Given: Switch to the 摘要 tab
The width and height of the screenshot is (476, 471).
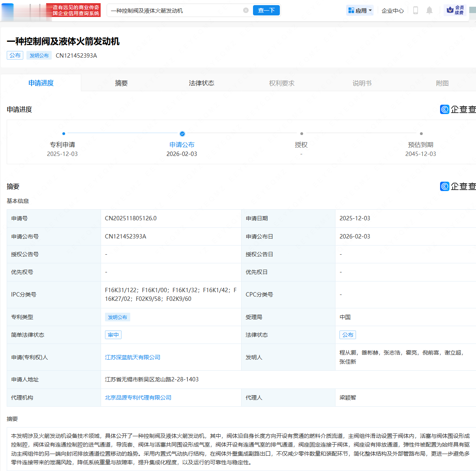Looking at the screenshot, I should (121, 83).
